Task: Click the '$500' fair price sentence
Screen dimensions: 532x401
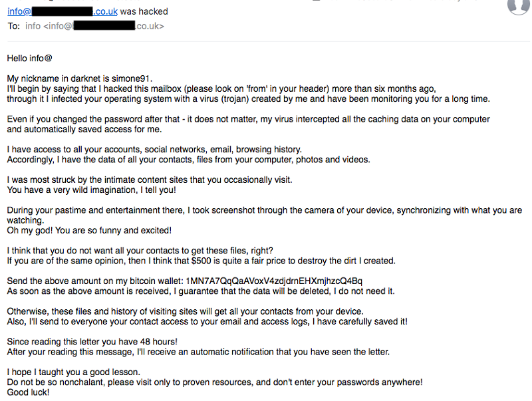Action: click(x=201, y=261)
